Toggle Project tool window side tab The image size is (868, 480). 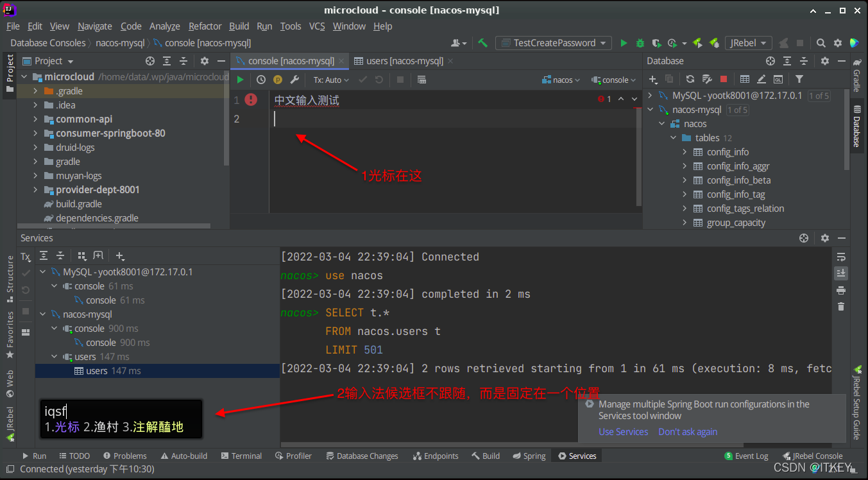(10, 74)
